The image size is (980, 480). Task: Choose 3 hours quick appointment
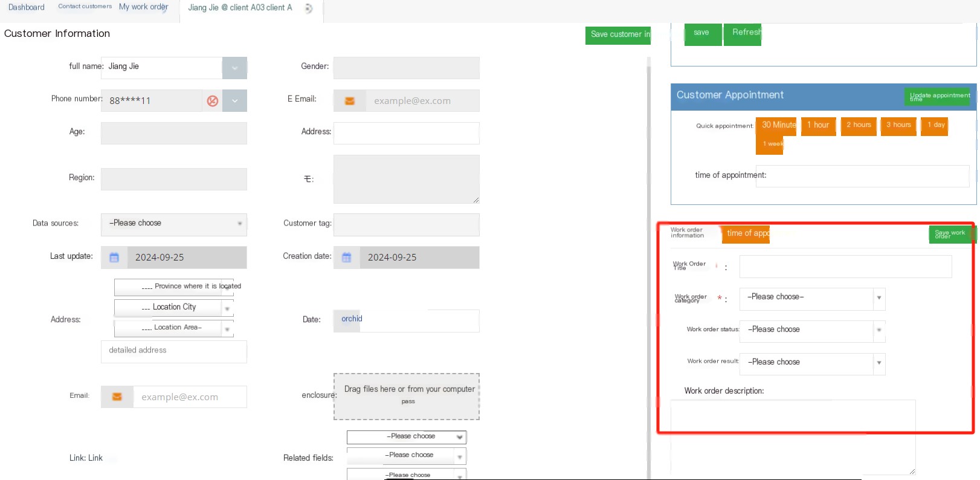tap(898, 126)
